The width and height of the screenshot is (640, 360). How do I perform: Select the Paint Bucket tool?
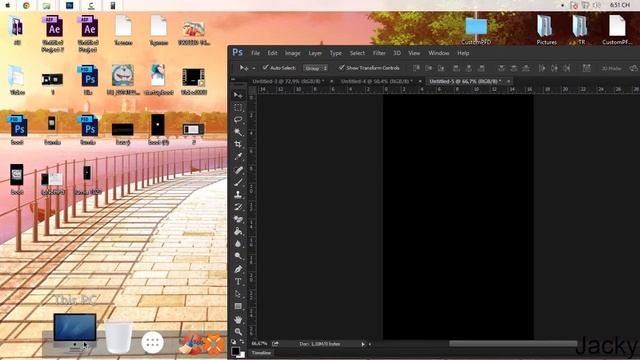click(238, 231)
